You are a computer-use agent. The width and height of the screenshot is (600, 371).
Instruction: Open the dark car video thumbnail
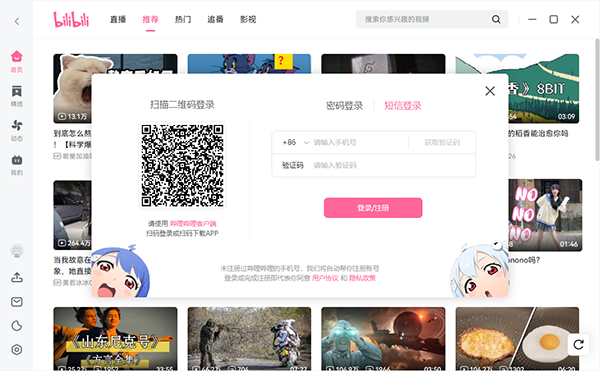(x=73, y=215)
